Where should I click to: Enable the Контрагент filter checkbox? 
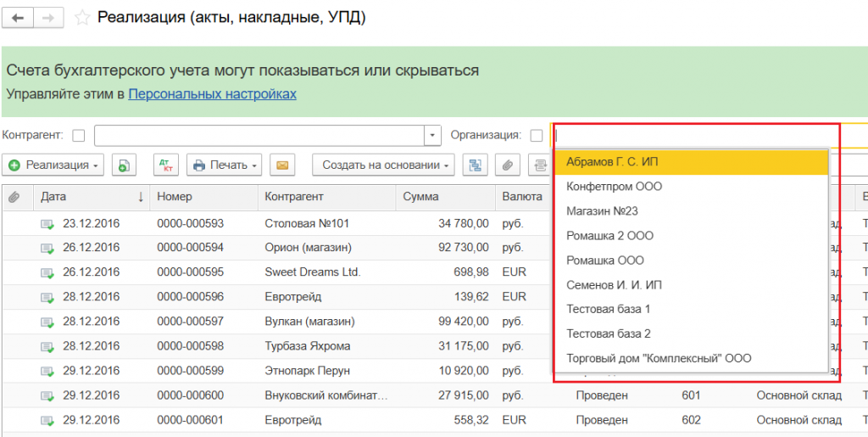click(79, 135)
